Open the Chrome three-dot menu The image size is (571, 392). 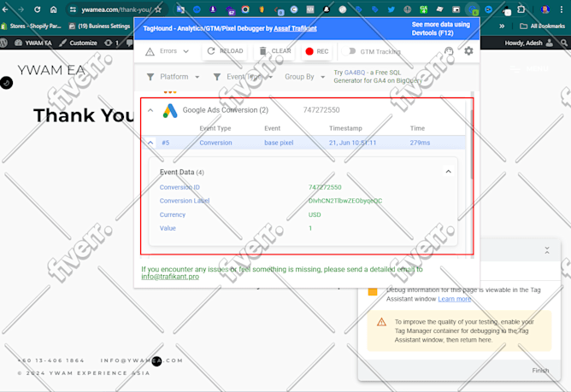(x=561, y=9)
